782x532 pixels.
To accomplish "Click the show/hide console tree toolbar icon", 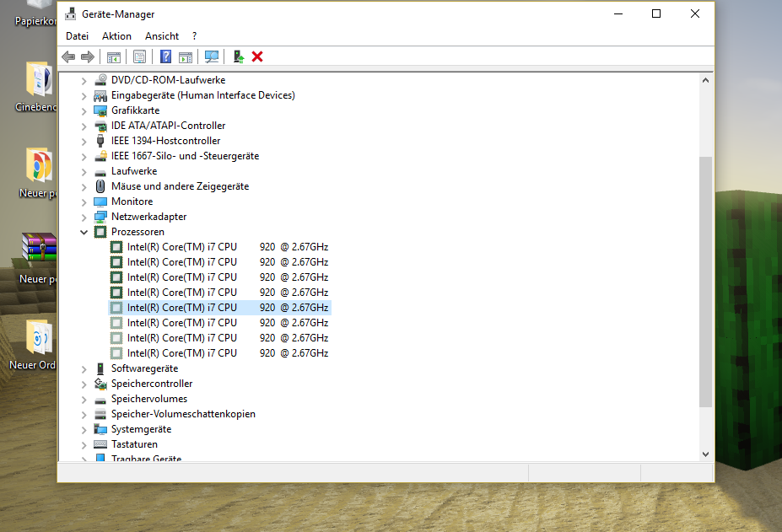I will click(114, 56).
